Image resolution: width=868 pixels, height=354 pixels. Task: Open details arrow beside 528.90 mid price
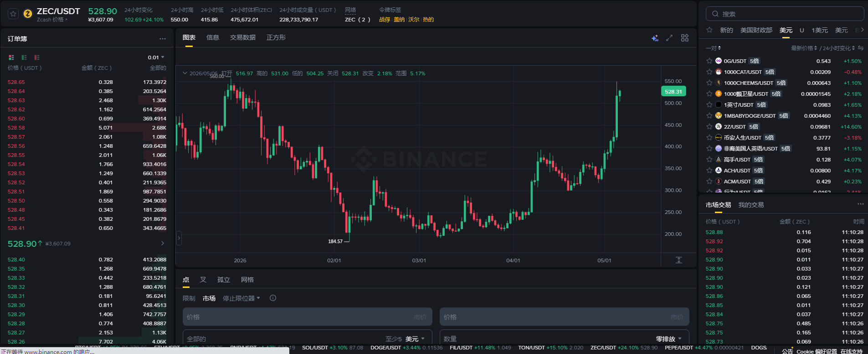pos(163,244)
